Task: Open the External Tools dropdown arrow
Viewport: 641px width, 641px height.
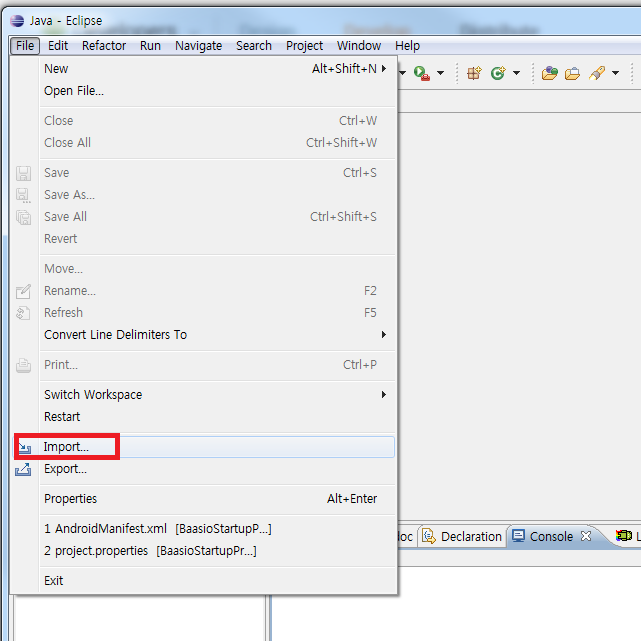Action: (x=440, y=73)
